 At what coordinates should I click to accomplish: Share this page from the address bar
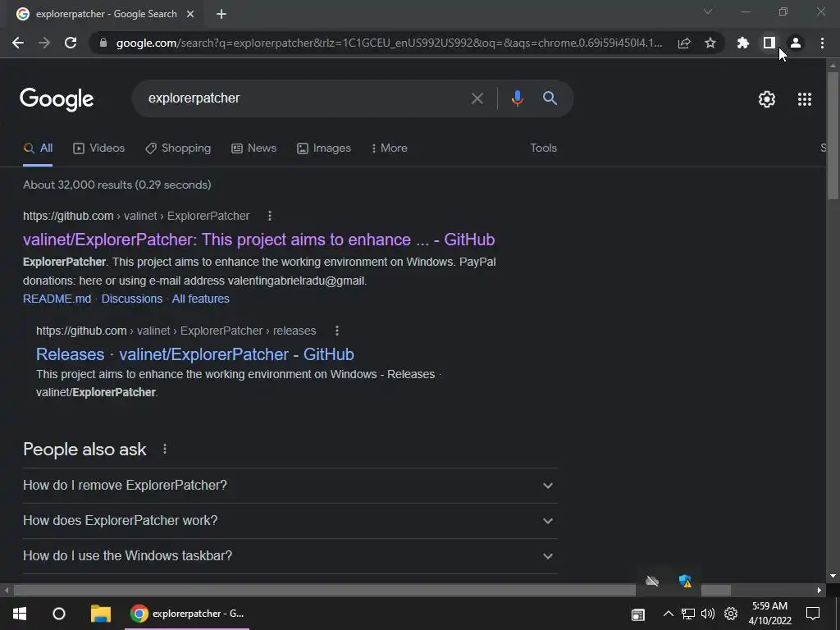683,43
